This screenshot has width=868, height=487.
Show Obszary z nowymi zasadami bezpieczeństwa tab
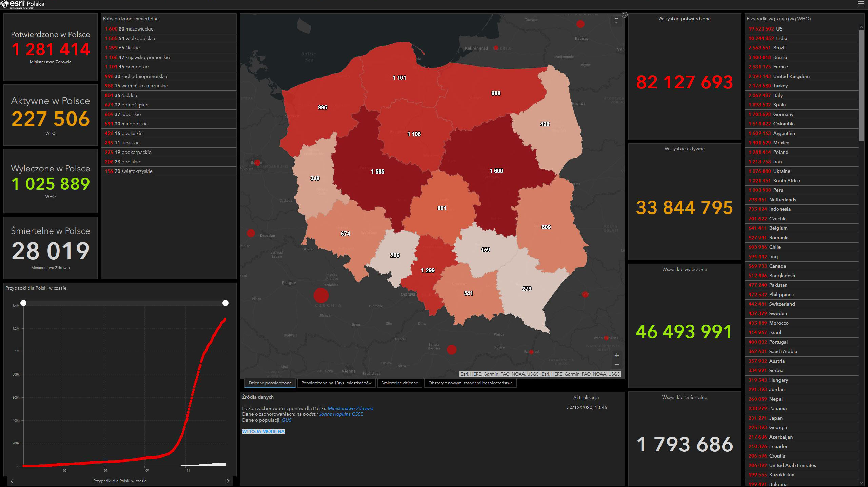point(470,383)
